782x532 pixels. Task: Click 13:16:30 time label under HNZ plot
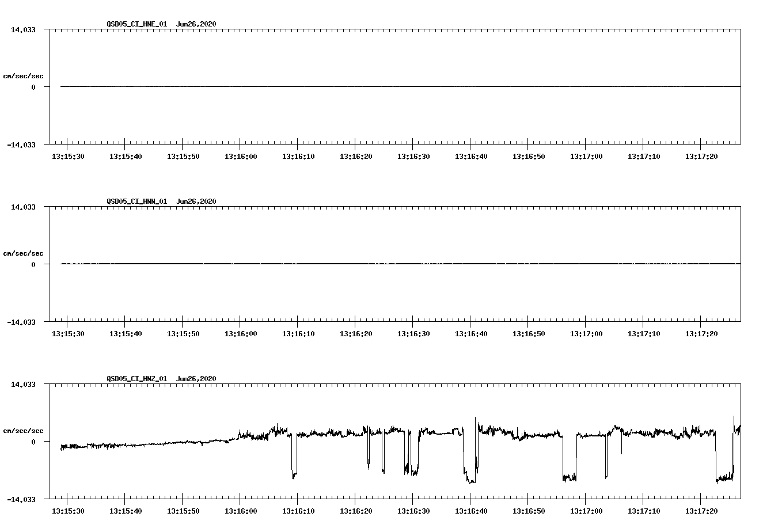[413, 511]
